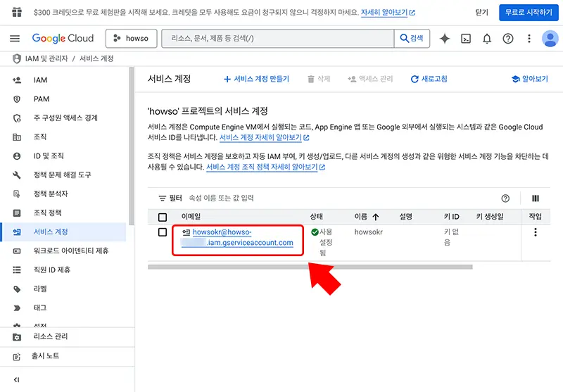Screen dimensions: 563x392
Task: Select 서비스 계정 sidebar icon
Action: point(16,232)
